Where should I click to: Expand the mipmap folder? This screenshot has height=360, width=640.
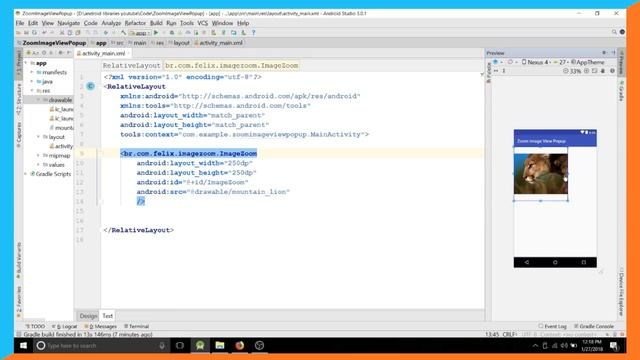38,156
